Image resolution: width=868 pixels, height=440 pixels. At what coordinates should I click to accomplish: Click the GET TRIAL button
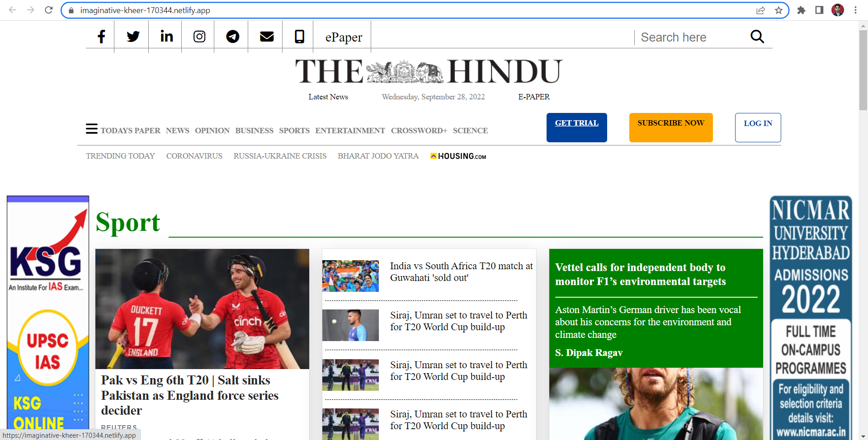click(x=576, y=127)
